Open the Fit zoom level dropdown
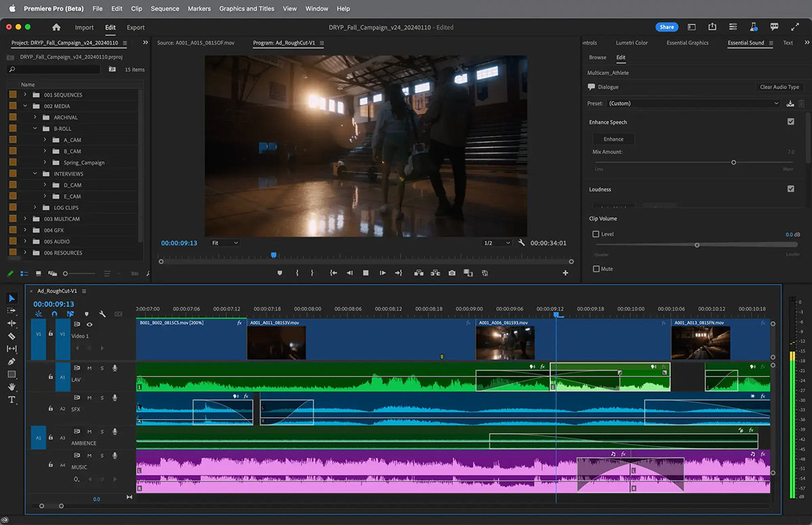The height and width of the screenshot is (525, 812). [x=225, y=243]
